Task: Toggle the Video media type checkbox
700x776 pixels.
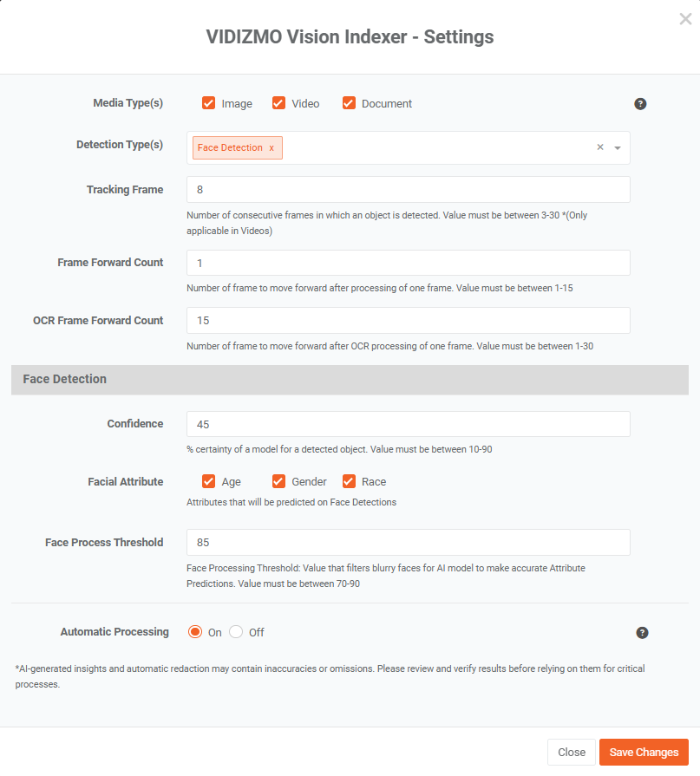Action: (279, 103)
